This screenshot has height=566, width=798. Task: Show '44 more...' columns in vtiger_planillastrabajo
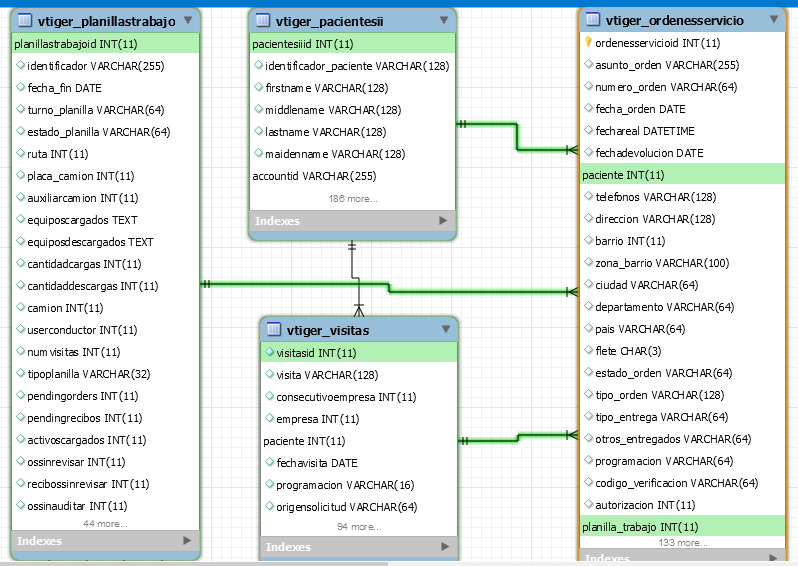[x=105, y=523]
